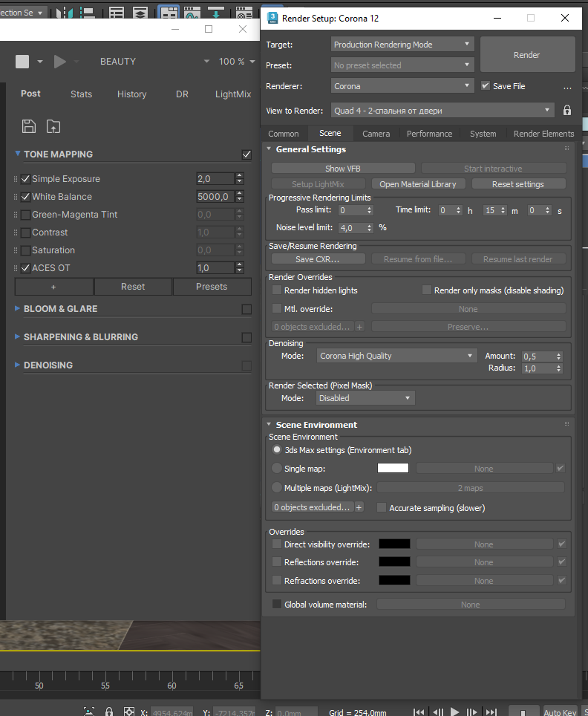The image size is (588, 716).
Task: Enable the Green-Magenta Tint checkbox
Action: [x=25, y=215]
